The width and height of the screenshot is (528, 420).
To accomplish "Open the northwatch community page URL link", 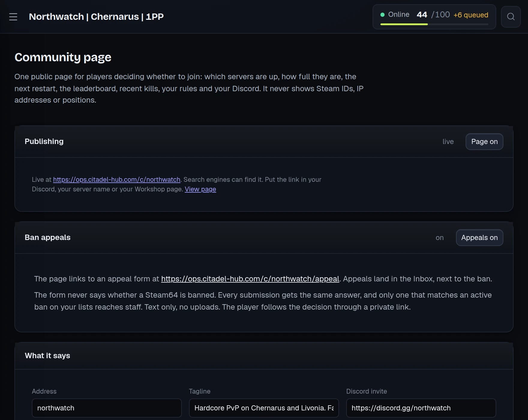I will click(x=117, y=179).
